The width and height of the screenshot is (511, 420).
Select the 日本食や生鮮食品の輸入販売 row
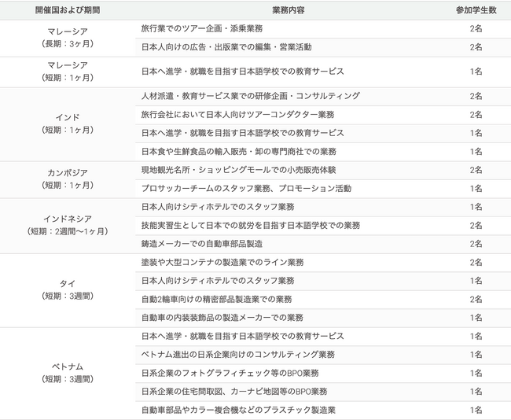(x=238, y=151)
